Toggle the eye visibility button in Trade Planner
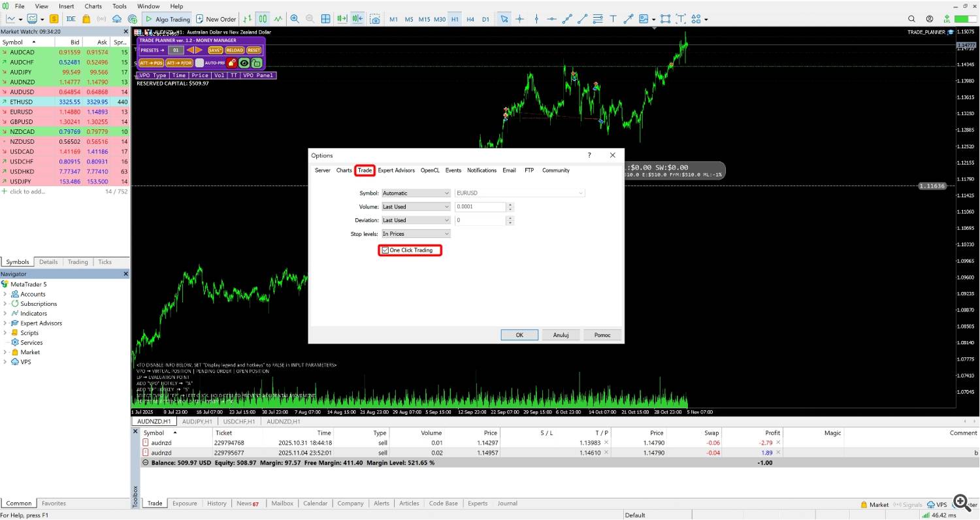 244,63
